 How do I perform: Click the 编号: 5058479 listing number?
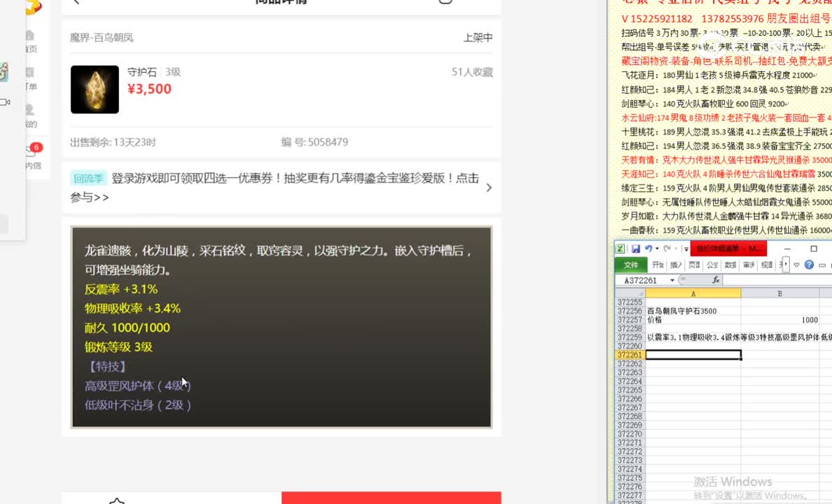point(314,142)
